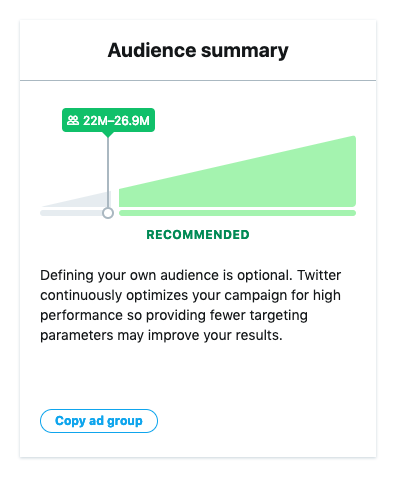Screen dimensions: 401x484
Task: Click the circular audience slider handle
Action: point(108,213)
